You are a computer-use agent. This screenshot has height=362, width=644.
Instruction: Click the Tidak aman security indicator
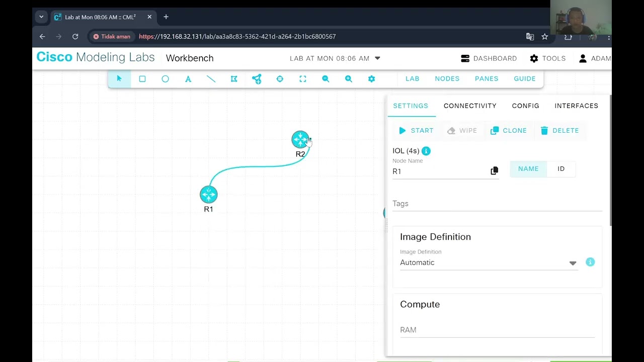(111, 37)
